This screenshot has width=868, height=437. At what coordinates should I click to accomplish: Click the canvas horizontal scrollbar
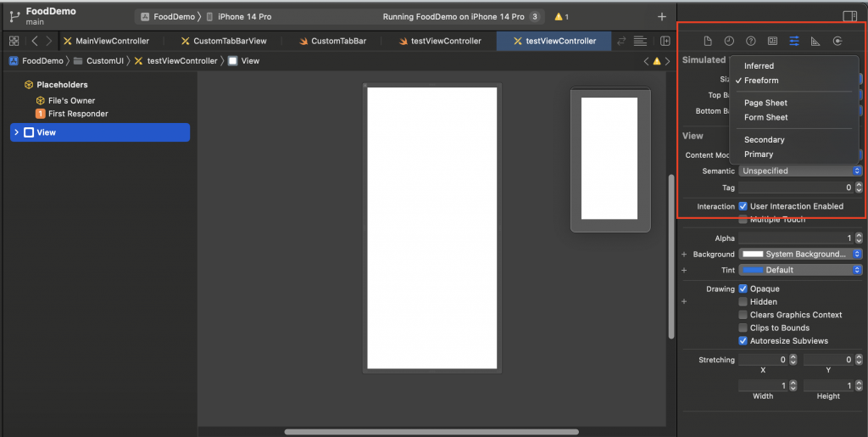[x=431, y=431]
